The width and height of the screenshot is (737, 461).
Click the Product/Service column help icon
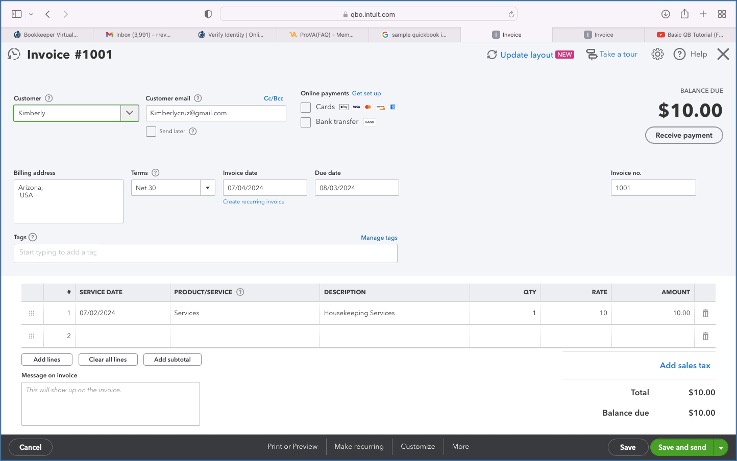[x=240, y=292]
